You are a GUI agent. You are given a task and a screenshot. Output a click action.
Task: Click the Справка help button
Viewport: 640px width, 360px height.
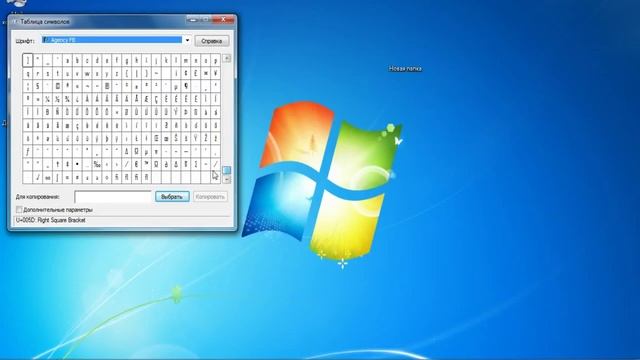(x=211, y=41)
